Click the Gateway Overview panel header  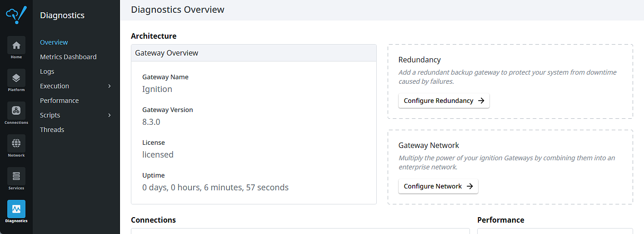click(x=254, y=53)
